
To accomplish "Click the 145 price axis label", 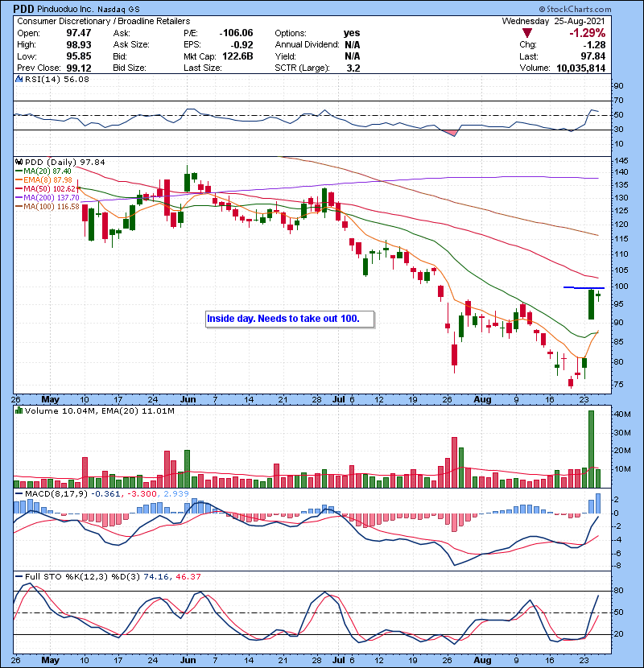I will tap(621, 161).
